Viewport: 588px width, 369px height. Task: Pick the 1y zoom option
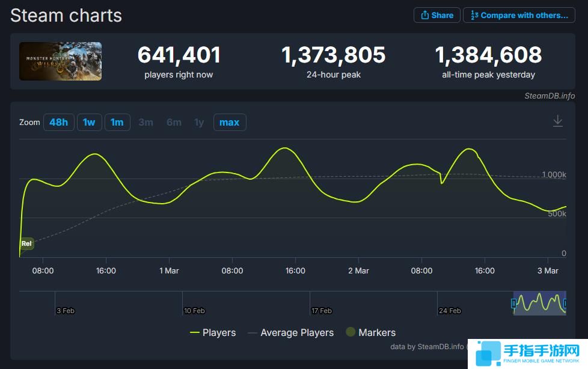[x=199, y=123]
